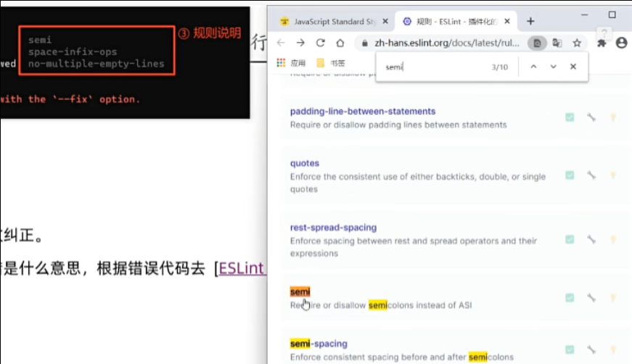Image resolution: width=632 pixels, height=364 pixels.
Task: Click fixable wrench in padding-line-between-statements row
Action: (x=591, y=117)
